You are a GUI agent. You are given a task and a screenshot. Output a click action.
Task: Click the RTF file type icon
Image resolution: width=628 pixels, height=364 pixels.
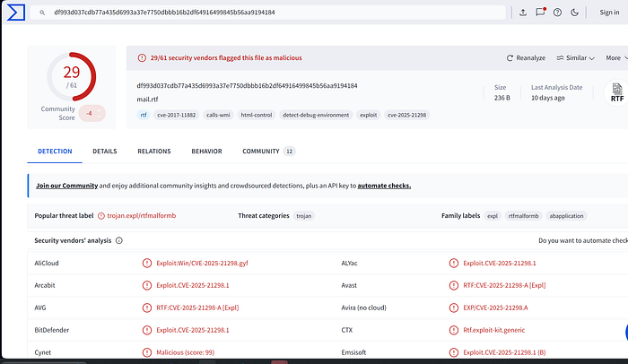pyautogui.click(x=617, y=93)
